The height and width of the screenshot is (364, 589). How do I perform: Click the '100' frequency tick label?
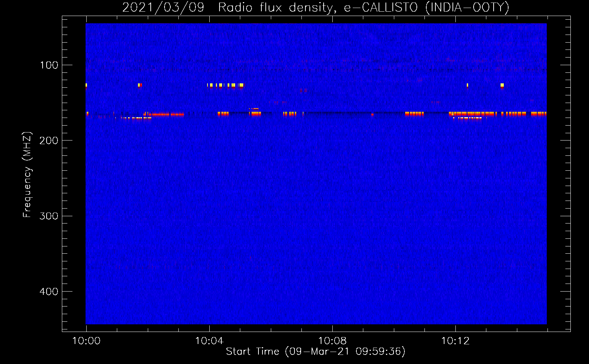pos(49,65)
